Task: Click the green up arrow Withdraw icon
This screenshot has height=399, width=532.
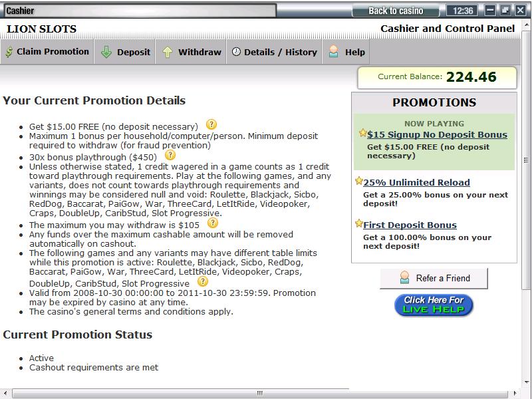Action: coord(168,52)
